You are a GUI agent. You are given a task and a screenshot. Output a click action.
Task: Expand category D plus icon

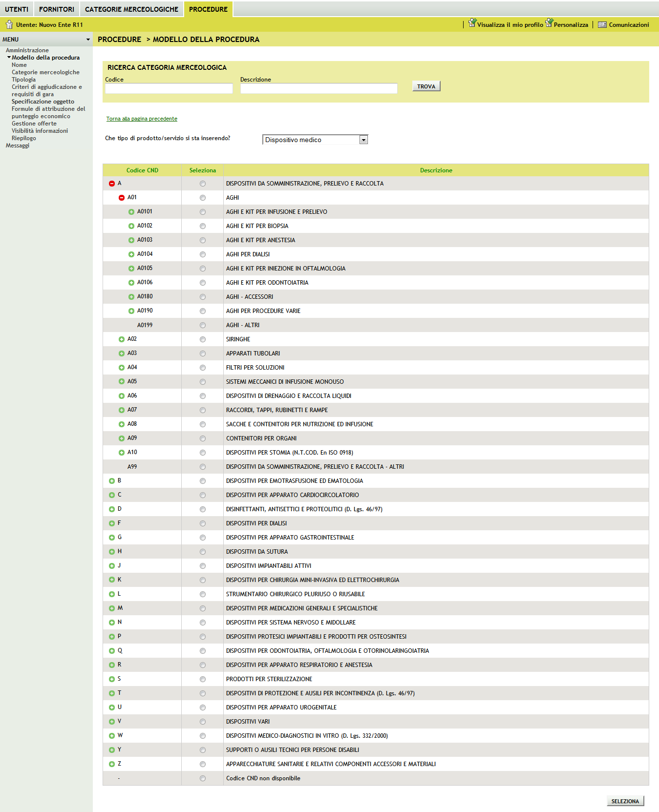point(112,509)
